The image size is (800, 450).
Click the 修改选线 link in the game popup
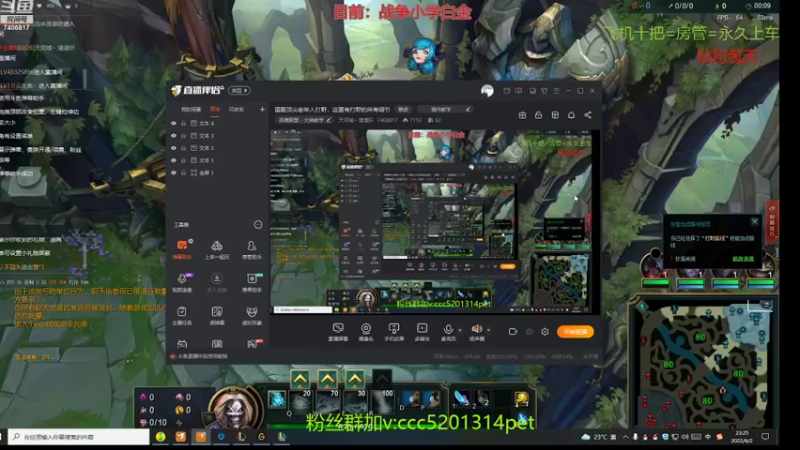(x=743, y=259)
